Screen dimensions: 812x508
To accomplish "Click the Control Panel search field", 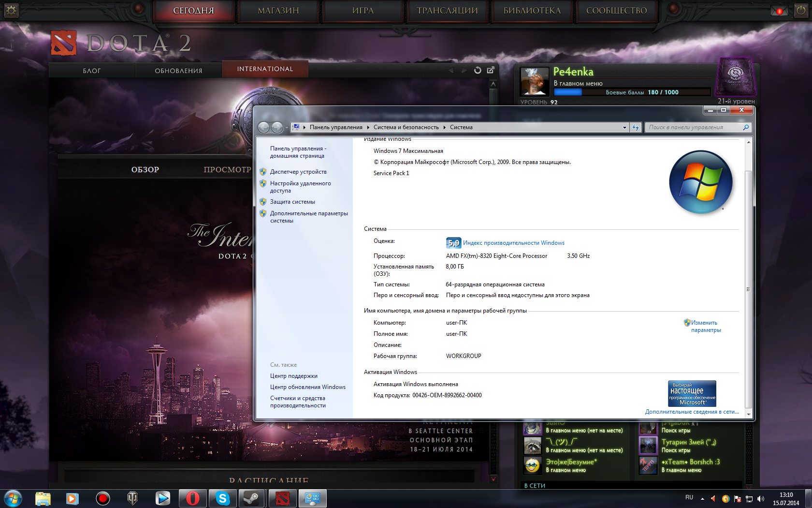I will coord(694,127).
